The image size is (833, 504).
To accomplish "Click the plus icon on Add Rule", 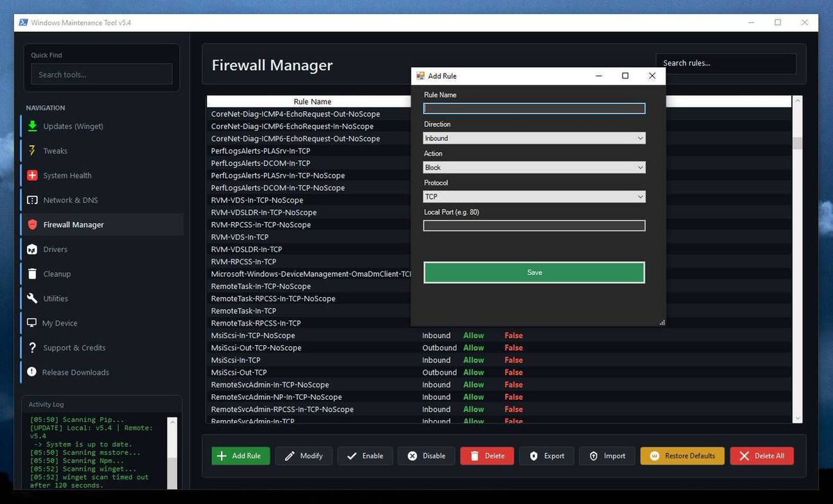I will [222, 455].
